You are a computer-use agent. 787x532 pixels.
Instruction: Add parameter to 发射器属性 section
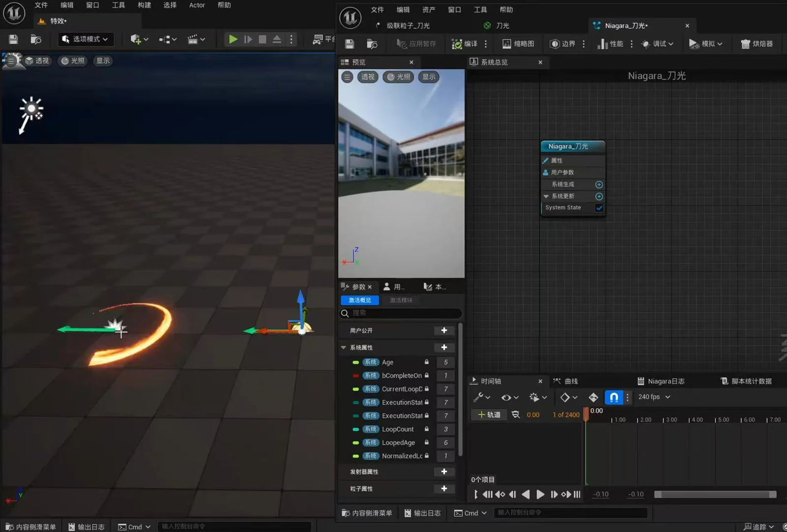[444, 472]
